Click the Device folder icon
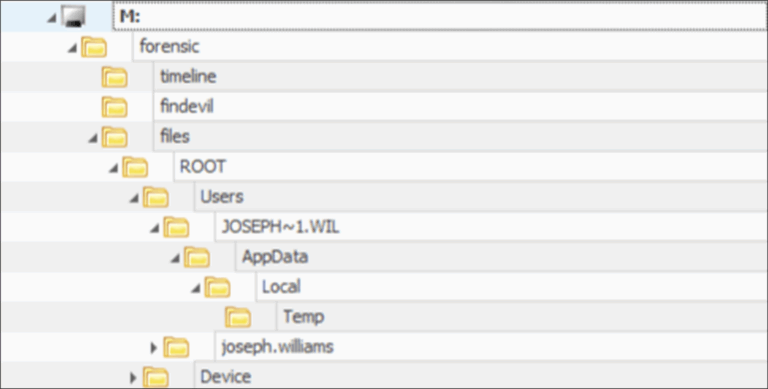Image resolution: width=768 pixels, height=389 pixels. 156,377
